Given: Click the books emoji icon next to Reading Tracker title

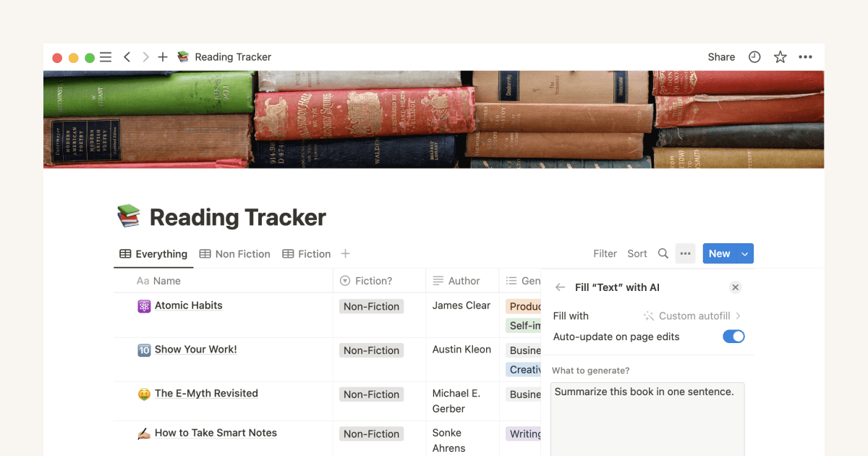Looking at the screenshot, I should click(128, 216).
